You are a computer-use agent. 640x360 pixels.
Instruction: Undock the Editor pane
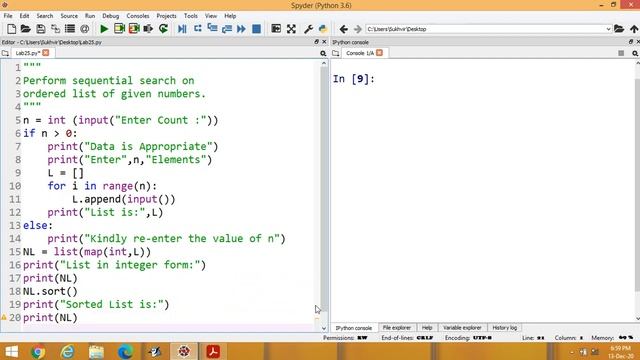(x=316, y=42)
